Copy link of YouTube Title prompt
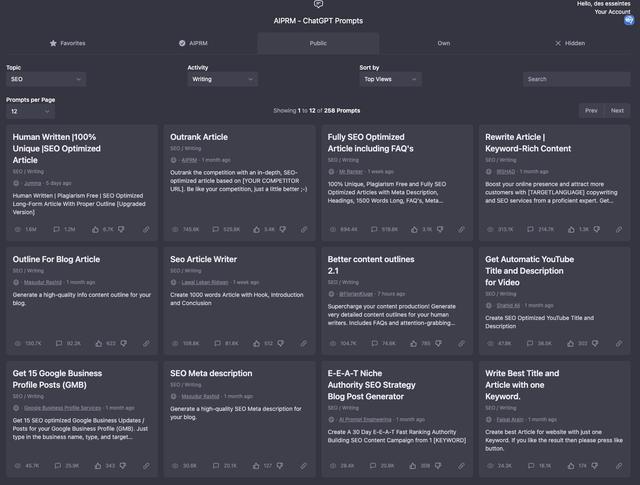 619,343
